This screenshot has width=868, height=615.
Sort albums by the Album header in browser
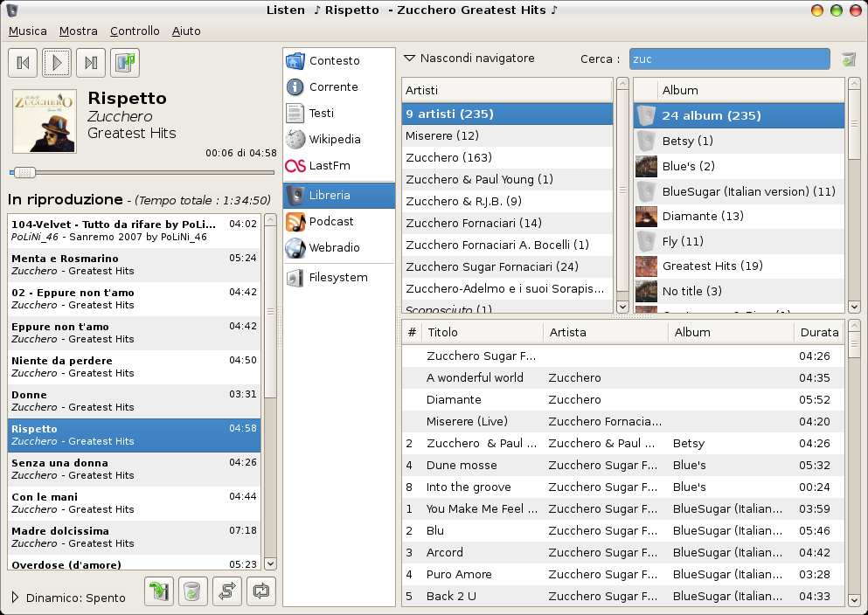coord(750,90)
